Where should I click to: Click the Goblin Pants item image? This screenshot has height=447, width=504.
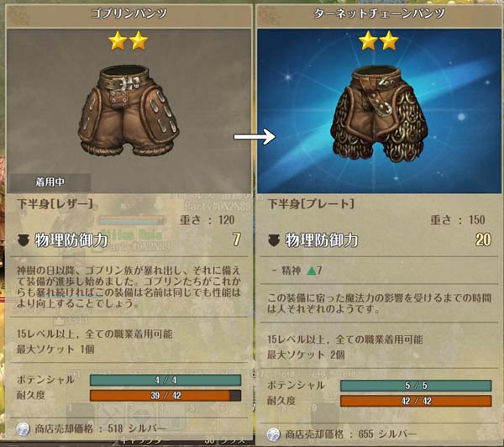(x=129, y=111)
